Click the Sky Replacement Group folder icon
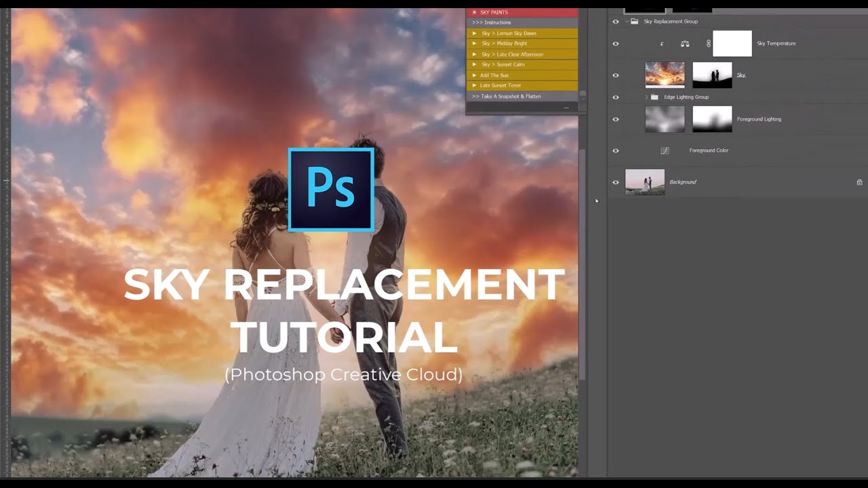Screen dimensions: 868x488 pyautogui.click(x=635, y=22)
